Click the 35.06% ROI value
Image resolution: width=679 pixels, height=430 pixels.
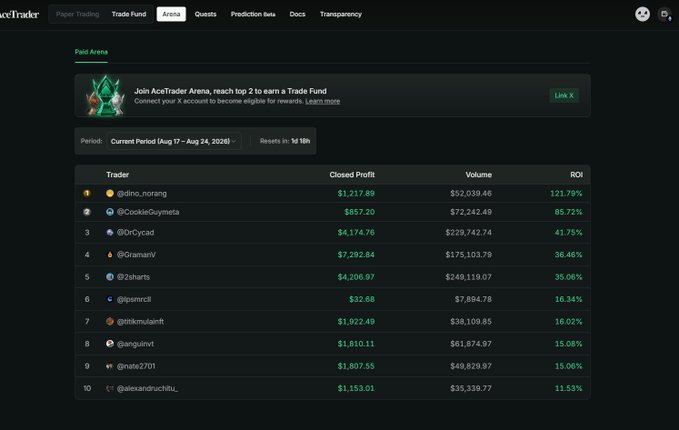pos(569,277)
